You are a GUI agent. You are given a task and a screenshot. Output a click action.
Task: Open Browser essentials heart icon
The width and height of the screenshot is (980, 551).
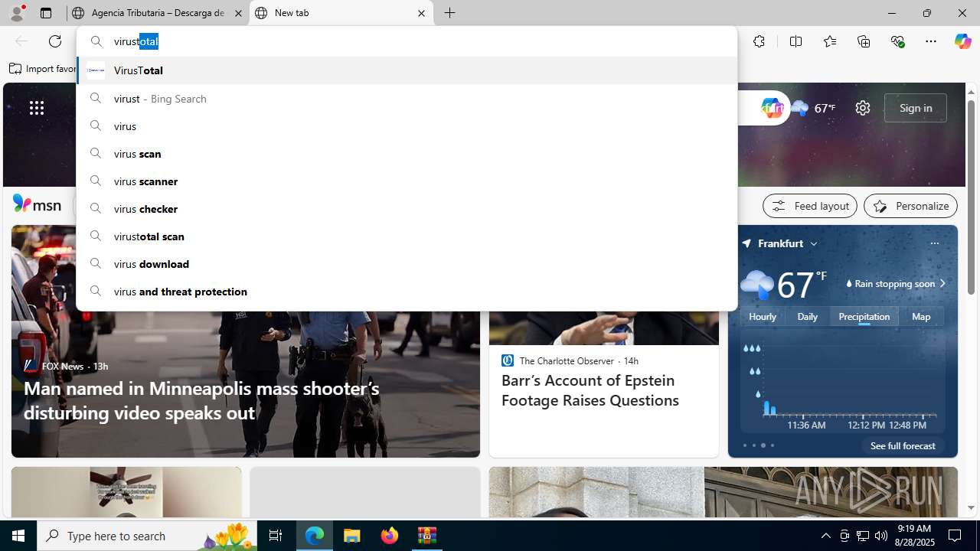(x=897, y=41)
